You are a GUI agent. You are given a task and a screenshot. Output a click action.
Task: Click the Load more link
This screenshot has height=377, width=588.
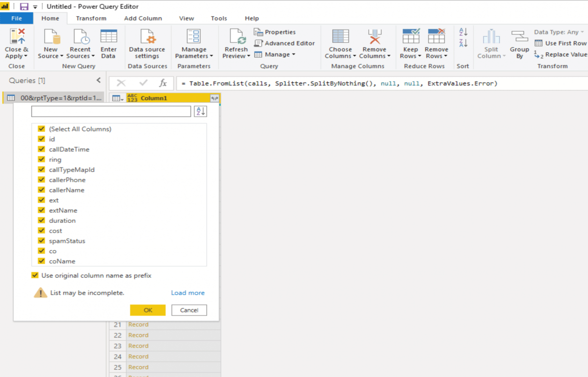(x=188, y=293)
